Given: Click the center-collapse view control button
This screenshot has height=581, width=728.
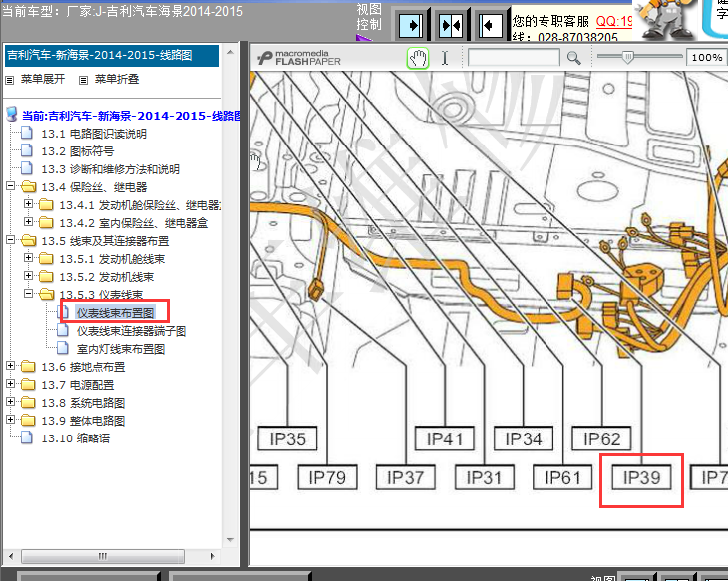Looking at the screenshot, I should [x=451, y=25].
